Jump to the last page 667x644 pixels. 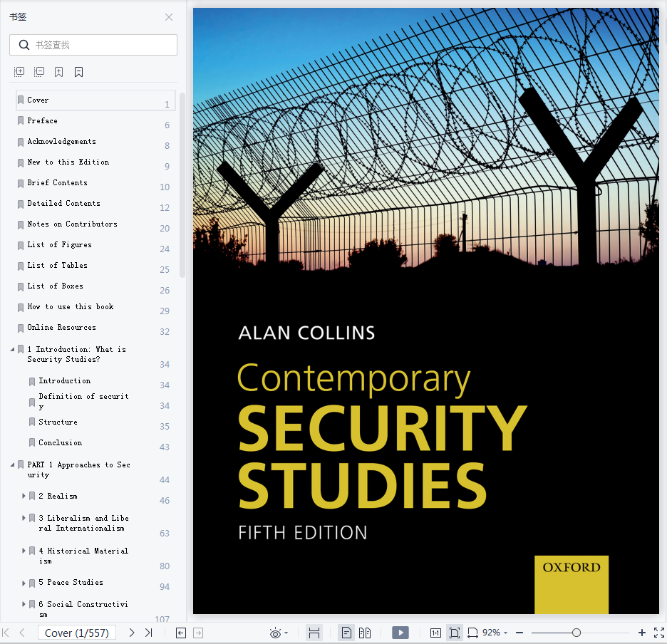coord(148,633)
